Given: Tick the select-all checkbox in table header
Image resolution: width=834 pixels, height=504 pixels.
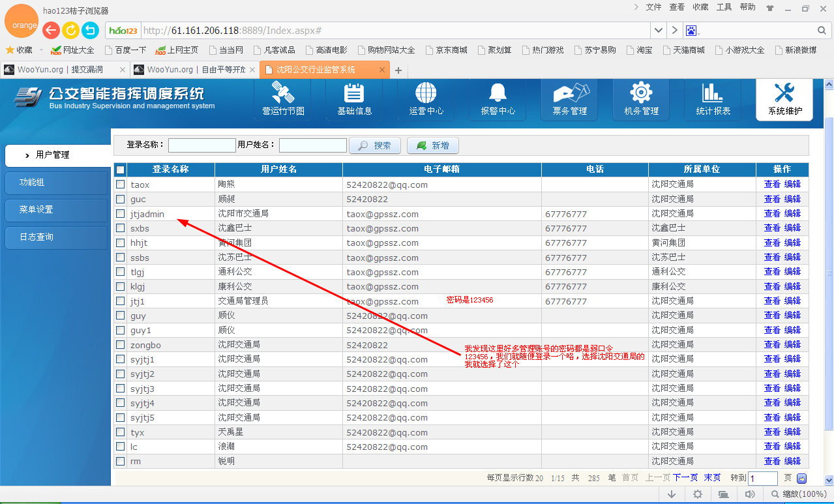Looking at the screenshot, I should 120,170.
